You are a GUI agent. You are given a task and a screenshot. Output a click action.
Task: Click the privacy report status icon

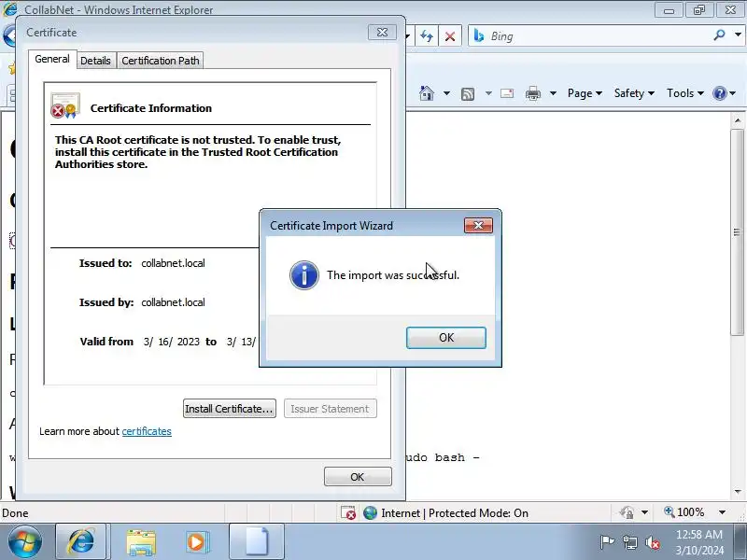tap(627, 512)
